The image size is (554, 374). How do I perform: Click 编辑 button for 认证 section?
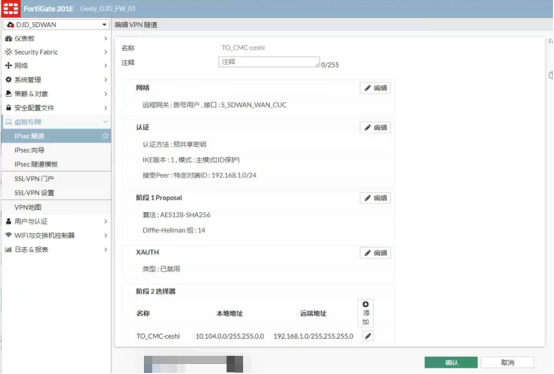375,127
